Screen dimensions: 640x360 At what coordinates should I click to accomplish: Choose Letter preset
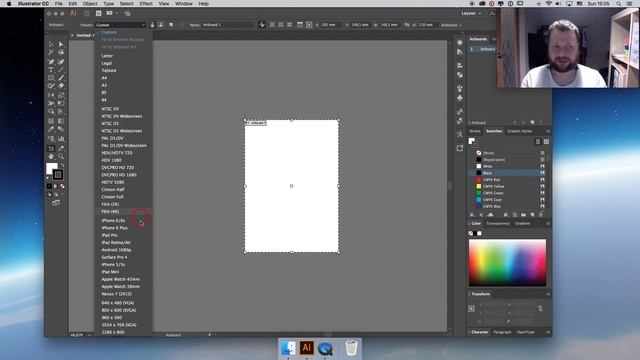pyautogui.click(x=107, y=56)
